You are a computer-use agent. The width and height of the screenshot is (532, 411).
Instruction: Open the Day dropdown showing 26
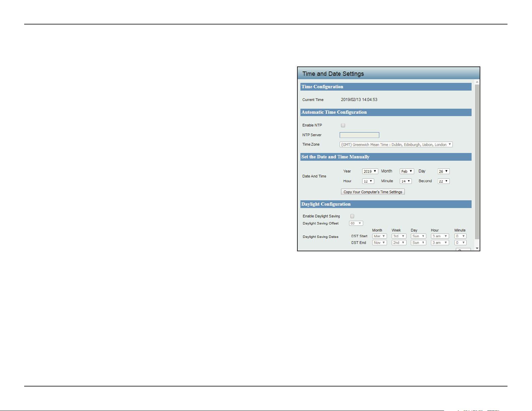[x=443, y=171]
